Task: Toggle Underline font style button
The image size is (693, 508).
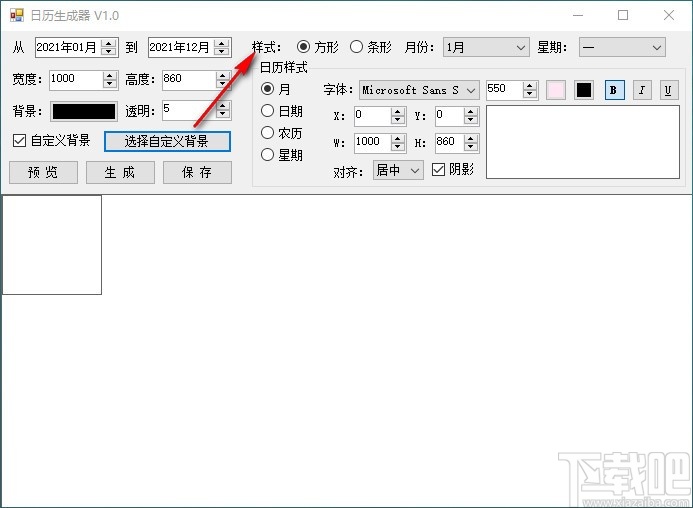Action: pyautogui.click(x=668, y=90)
